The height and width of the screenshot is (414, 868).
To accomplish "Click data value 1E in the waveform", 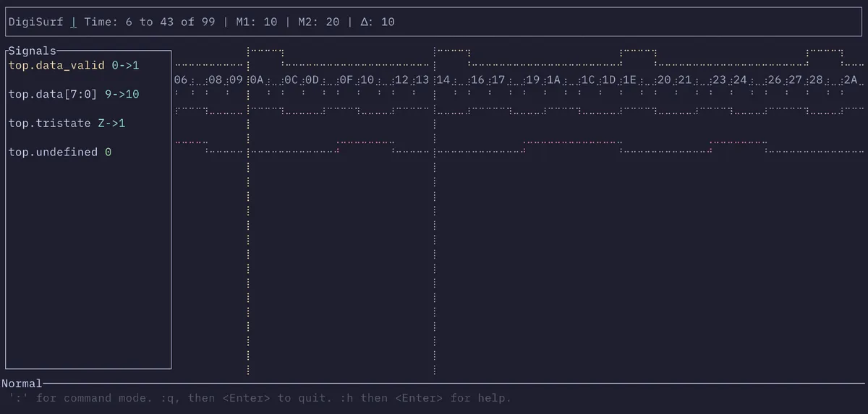I will 628,80.
